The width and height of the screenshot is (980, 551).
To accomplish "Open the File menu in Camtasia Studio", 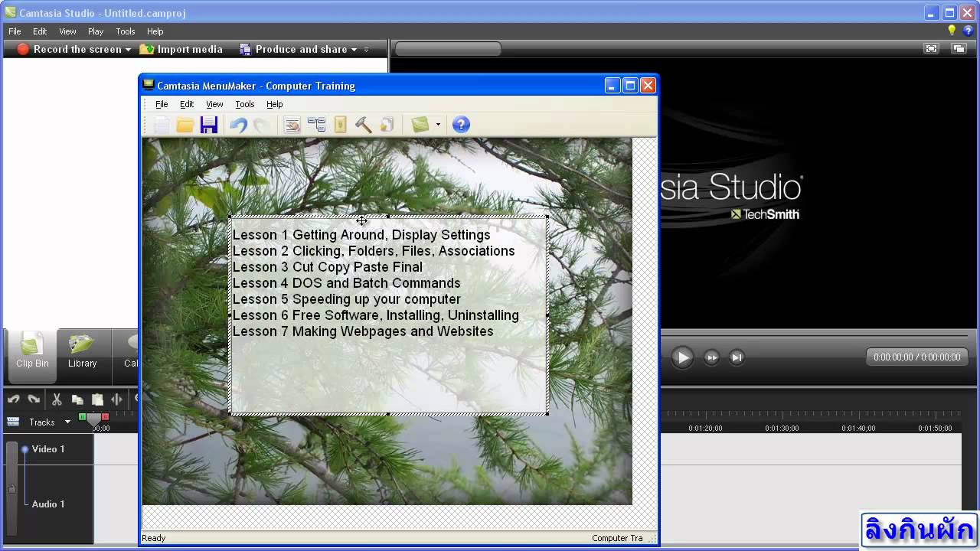I will (x=15, y=31).
